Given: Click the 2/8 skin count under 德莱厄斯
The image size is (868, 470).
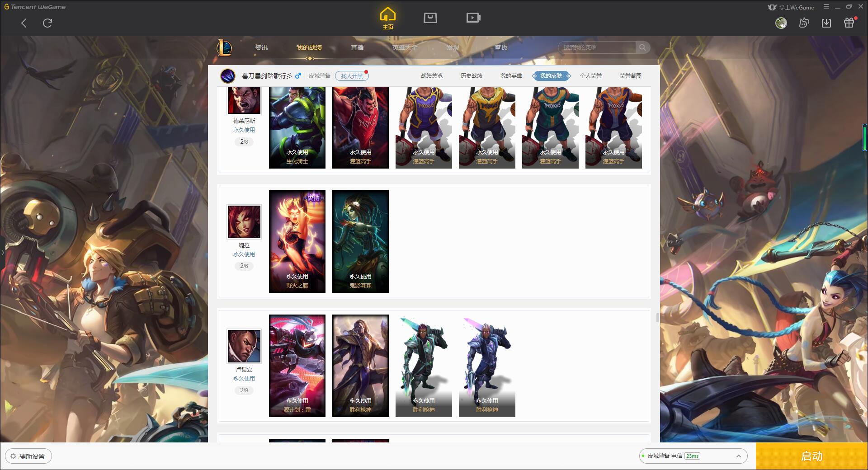Looking at the screenshot, I should click(244, 142).
